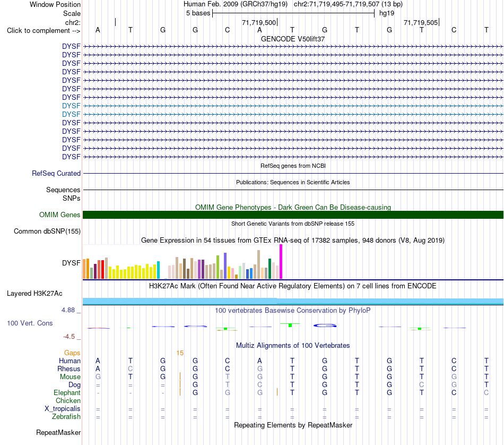Click the '100 Vert. Cons' label
Viewport: 504px width, 445px height.
(30, 323)
